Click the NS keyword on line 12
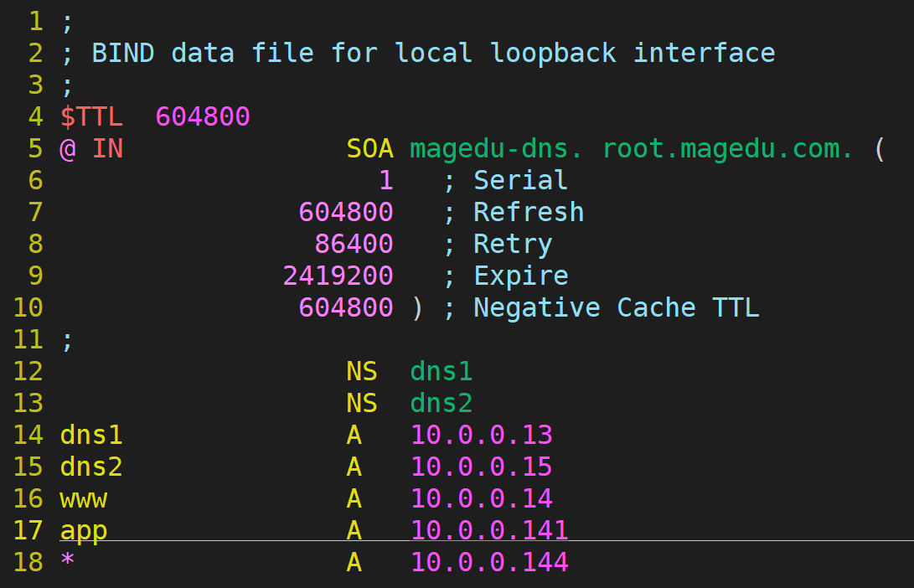Image resolution: width=914 pixels, height=588 pixels. pos(362,371)
